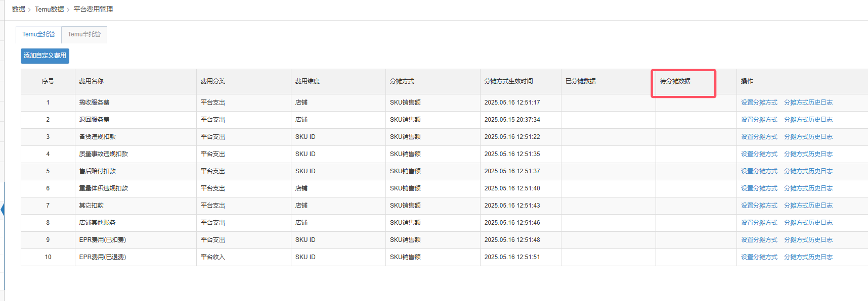View 分摊方式历史日志 for 退回服务费
Viewport: 868px width, 301px height.
808,120
